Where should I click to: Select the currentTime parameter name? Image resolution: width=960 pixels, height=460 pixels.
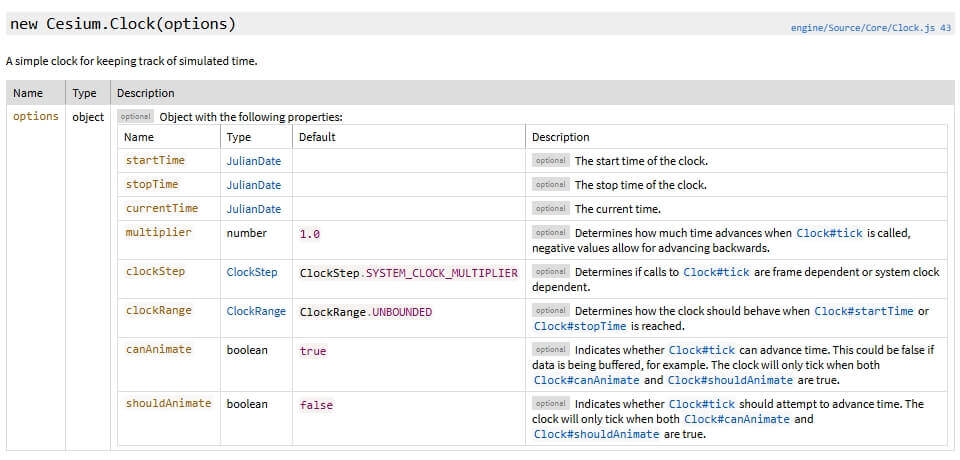[162, 208]
